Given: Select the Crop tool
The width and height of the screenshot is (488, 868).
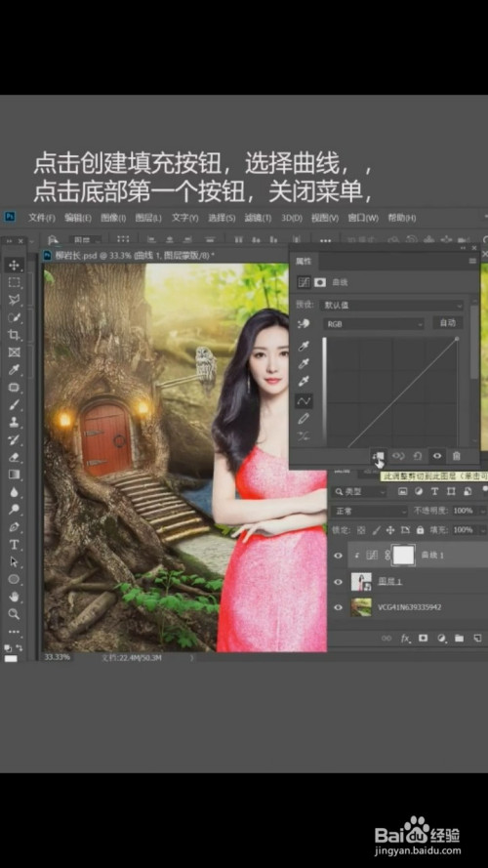Looking at the screenshot, I should click(x=14, y=335).
